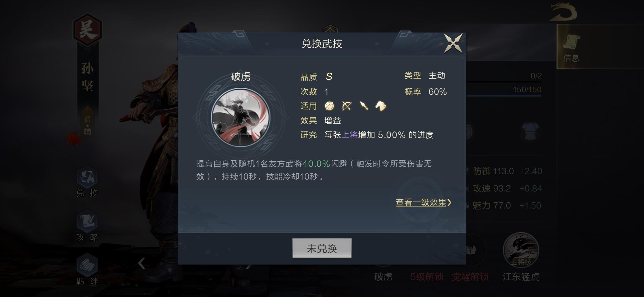
Task: Click the 150/150 progress bar
Action: (x=504, y=92)
